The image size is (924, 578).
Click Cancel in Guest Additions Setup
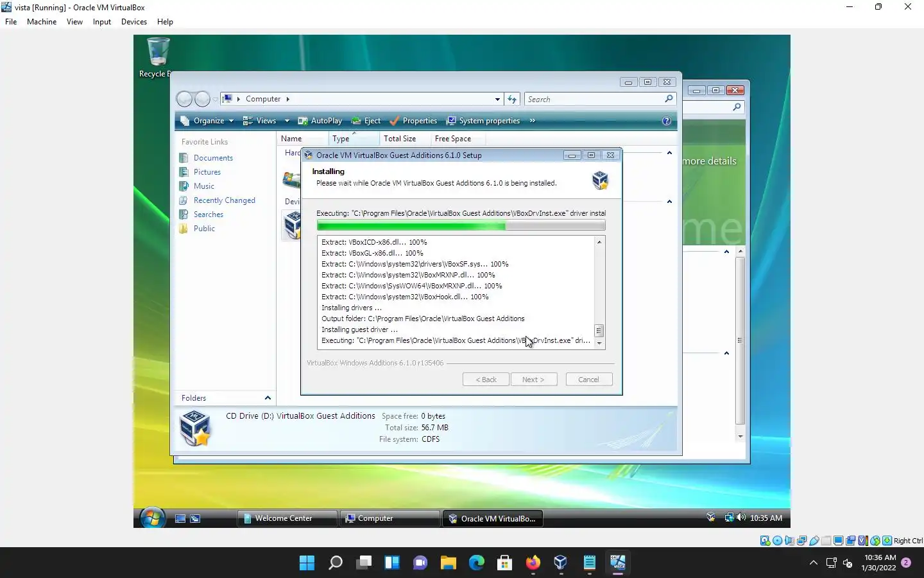click(589, 380)
